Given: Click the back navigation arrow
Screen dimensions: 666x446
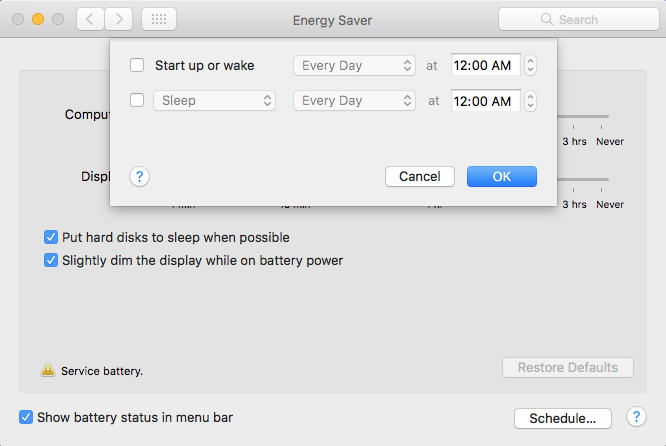Looking at the screenshot, I should [90, 19].
